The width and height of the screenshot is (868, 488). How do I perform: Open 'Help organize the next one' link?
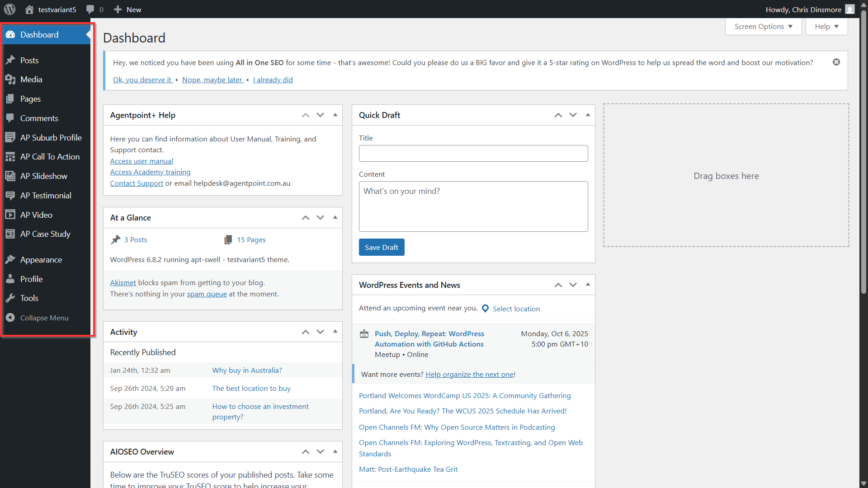click(469, 375)
